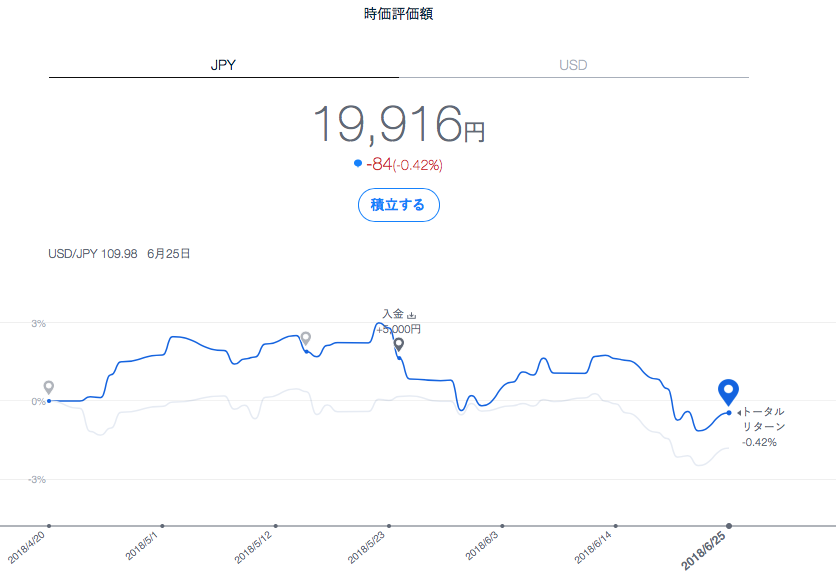The image size is (836, 583).
Task: Select the 2018/5/1 dot on the timeline axis
Action: [x=163, y=526]
